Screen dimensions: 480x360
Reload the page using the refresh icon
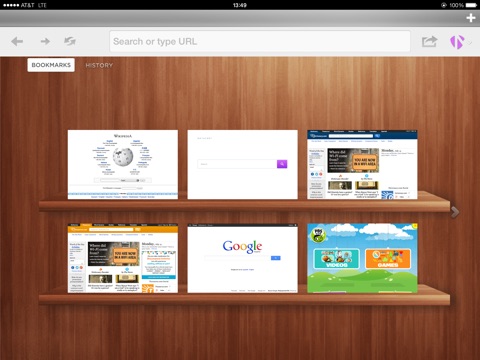[70, 41]
